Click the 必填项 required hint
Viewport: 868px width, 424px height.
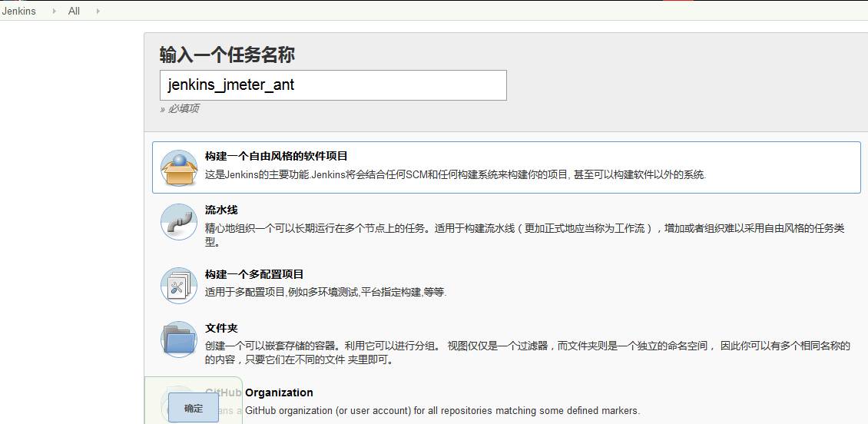point(179,109)
